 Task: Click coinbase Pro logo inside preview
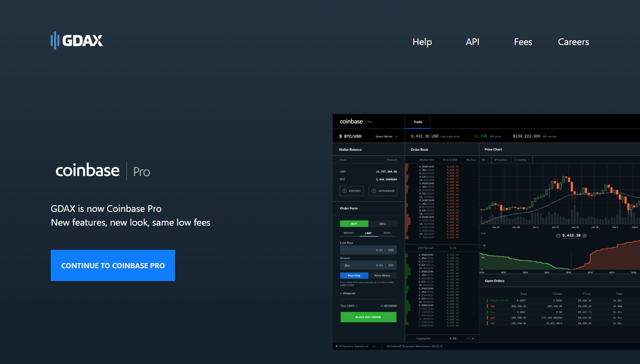pos(356,122)
